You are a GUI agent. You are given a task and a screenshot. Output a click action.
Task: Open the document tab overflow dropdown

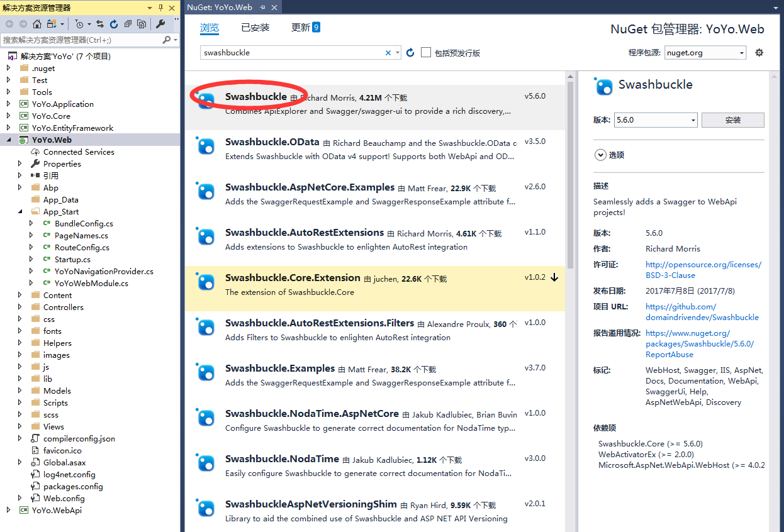coord(777,8)
